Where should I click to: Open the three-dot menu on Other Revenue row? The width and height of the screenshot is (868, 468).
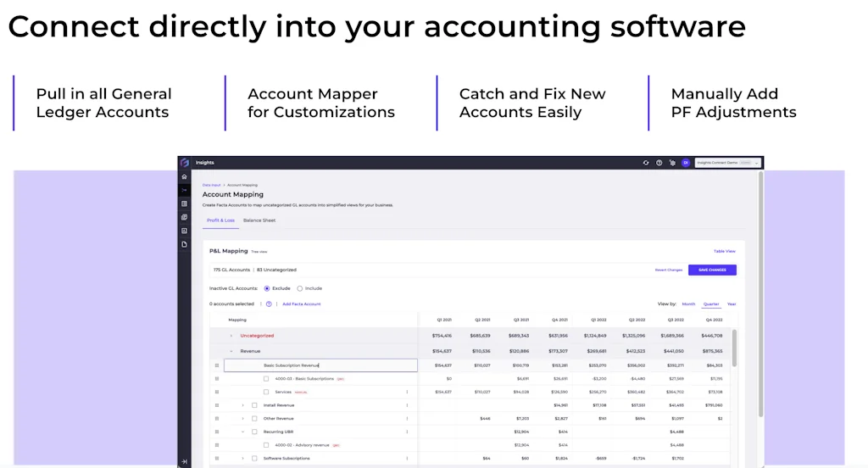(407, 419)
